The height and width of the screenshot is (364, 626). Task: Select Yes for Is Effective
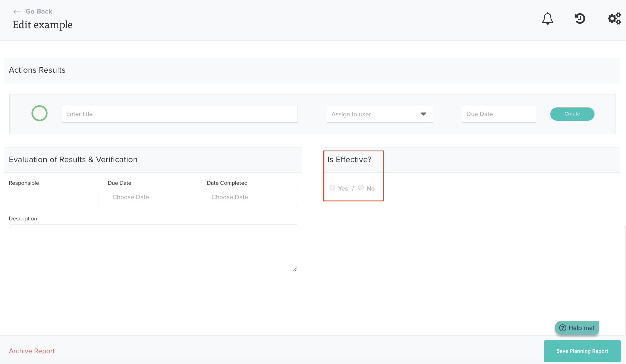click(332, 188)
